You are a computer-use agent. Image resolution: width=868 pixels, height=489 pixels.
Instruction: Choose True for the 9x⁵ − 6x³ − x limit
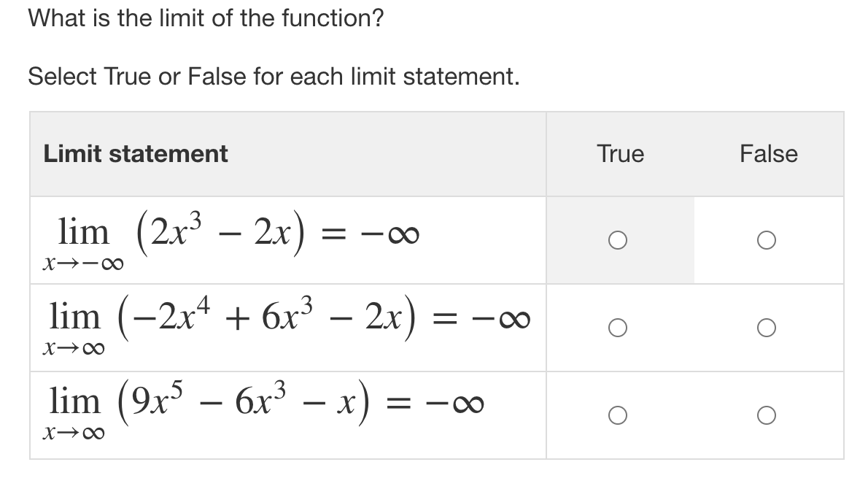click(617, 415)
